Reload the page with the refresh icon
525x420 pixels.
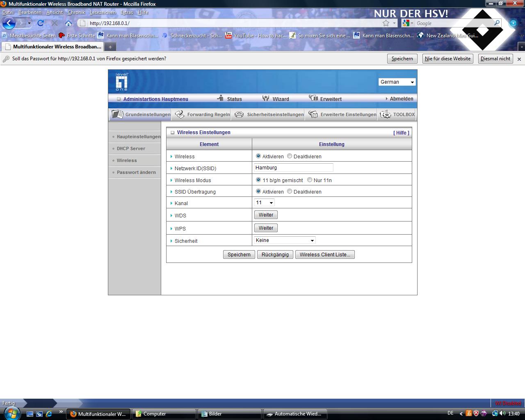tap(41, 23)
